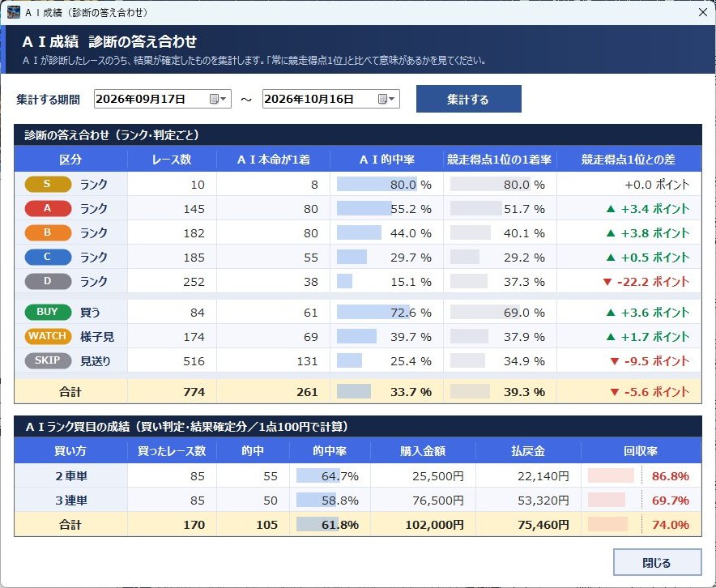Click the race count 252 in D rank row

click(194, 282)
